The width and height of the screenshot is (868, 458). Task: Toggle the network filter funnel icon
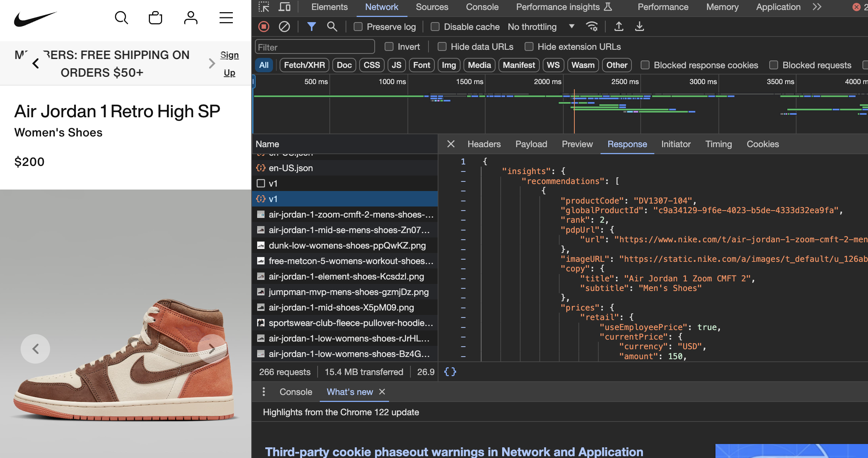click(x=311, y=27)
